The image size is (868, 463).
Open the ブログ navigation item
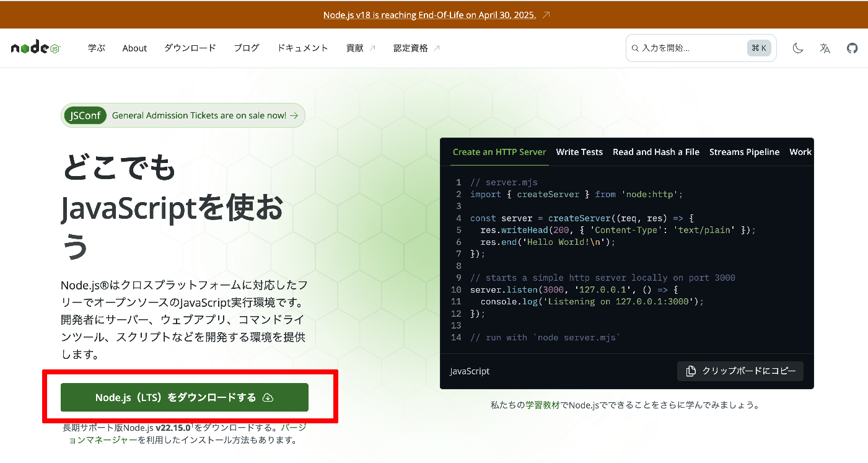(247, 48)
